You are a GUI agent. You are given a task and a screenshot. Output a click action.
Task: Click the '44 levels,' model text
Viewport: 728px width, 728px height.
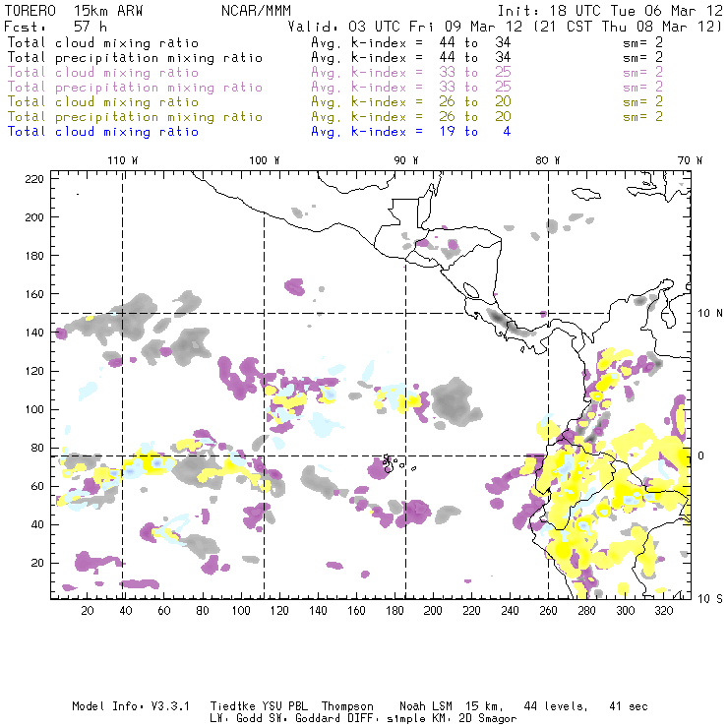556,706
